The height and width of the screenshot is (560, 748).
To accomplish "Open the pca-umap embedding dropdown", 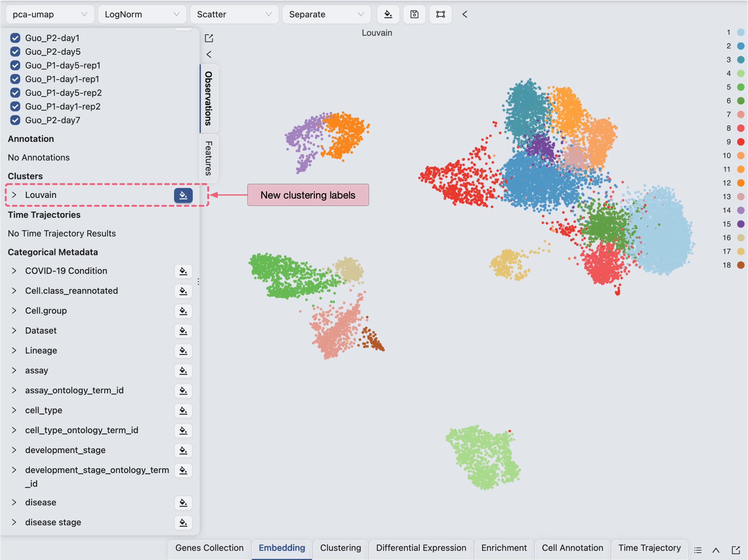I will pos(50,14).
